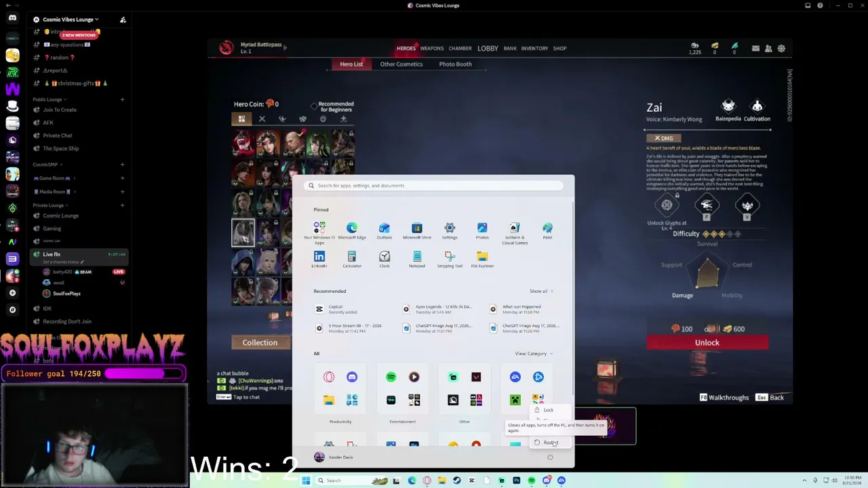Screen dimensions: 868x488
Task: Click the 2 New Mentions pill
Action: [x=79, y=35]
